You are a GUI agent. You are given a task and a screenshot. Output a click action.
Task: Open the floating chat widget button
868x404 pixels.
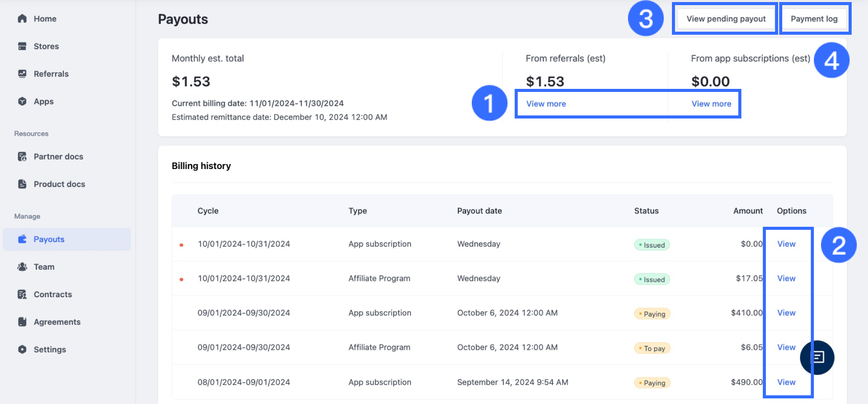click(x=817, y=358)
